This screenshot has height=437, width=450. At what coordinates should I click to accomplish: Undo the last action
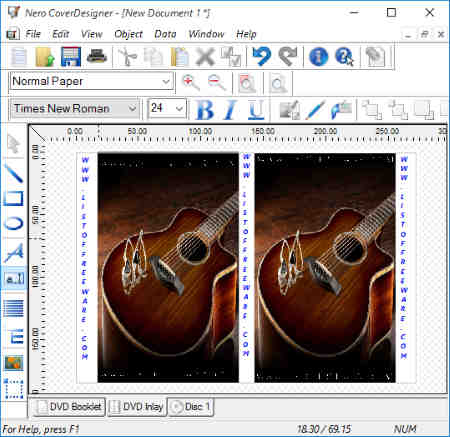[x=262, y=56]
